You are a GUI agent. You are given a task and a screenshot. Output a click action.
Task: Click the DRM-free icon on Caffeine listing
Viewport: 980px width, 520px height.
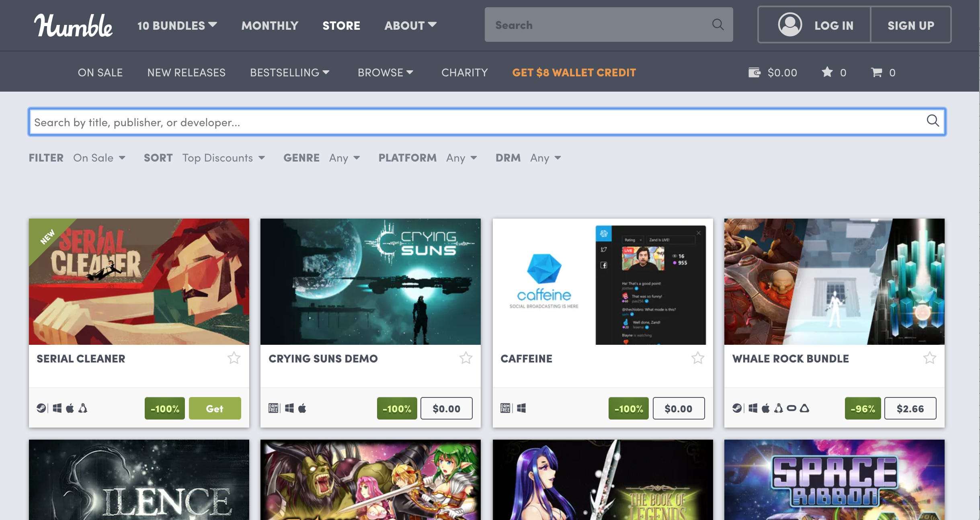tap(505, 408)
